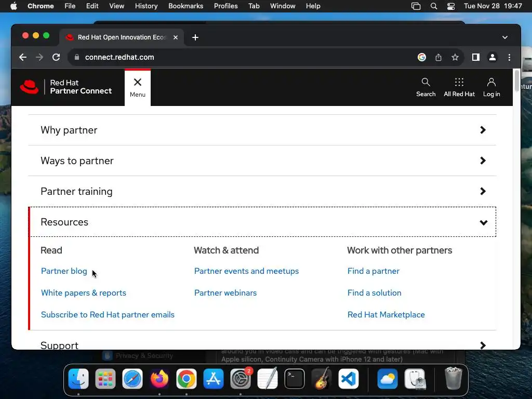
Task: Open Control Center in the menu bar
Action: (450, 6)
